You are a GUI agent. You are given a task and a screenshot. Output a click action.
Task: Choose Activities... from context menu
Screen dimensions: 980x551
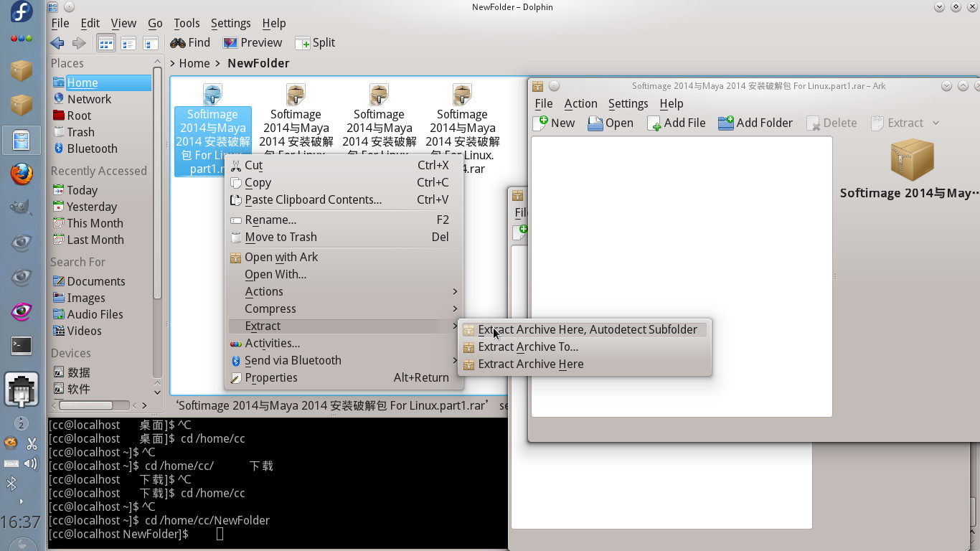point(344,343)
